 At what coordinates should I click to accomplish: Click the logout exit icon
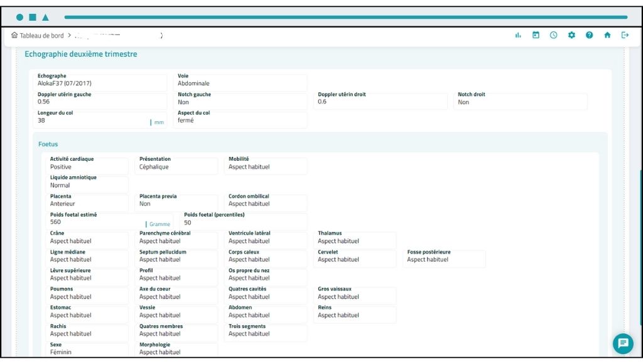(x=625, y=35)
